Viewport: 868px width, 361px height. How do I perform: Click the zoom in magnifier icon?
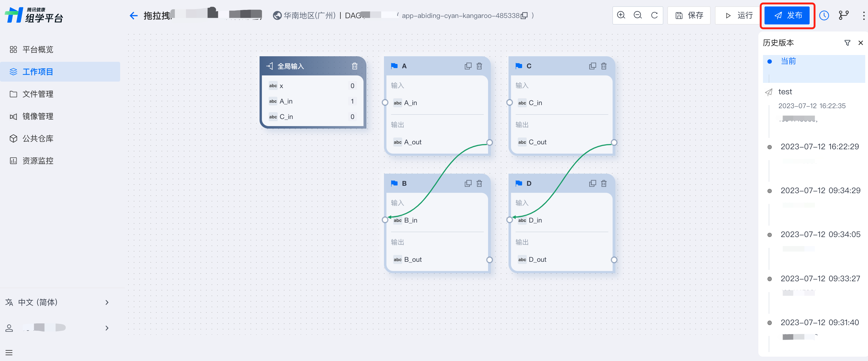(621, 15)
